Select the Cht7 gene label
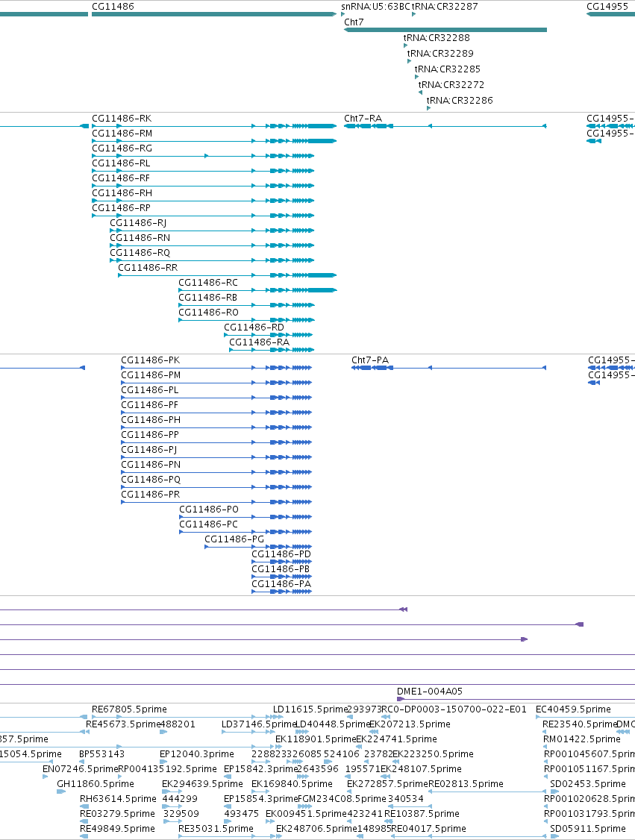 354,22
